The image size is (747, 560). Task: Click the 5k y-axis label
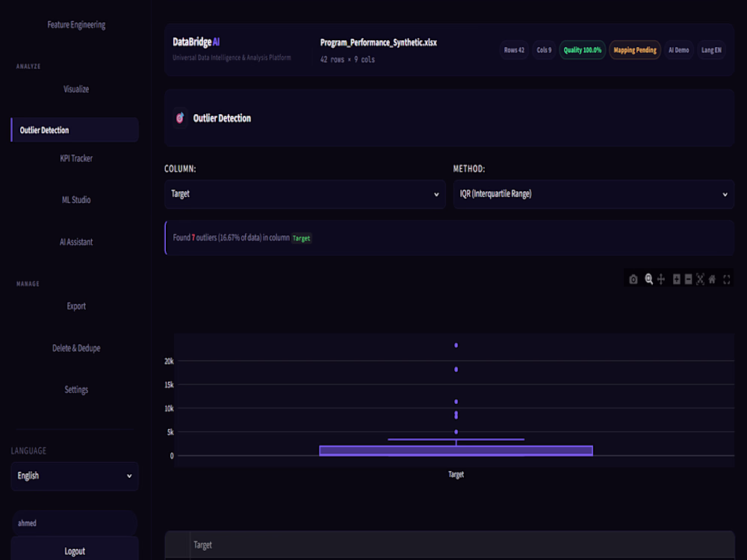(x=170, y=432)
